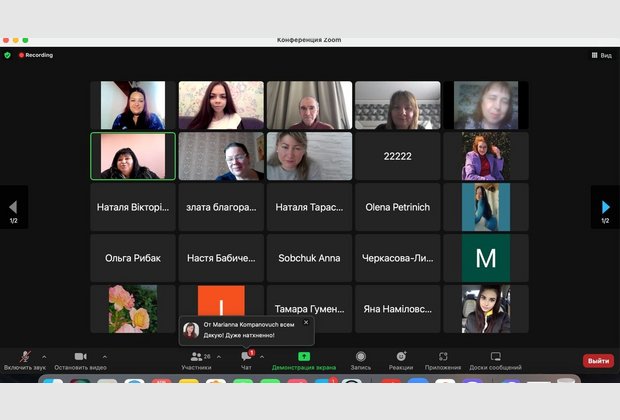Open Доски сообщений whiteboards

495,357
